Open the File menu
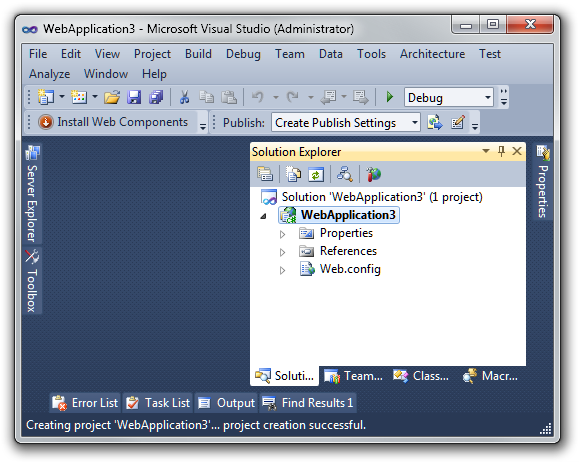This screenshot has height=462, width=579. click(38, 54)
